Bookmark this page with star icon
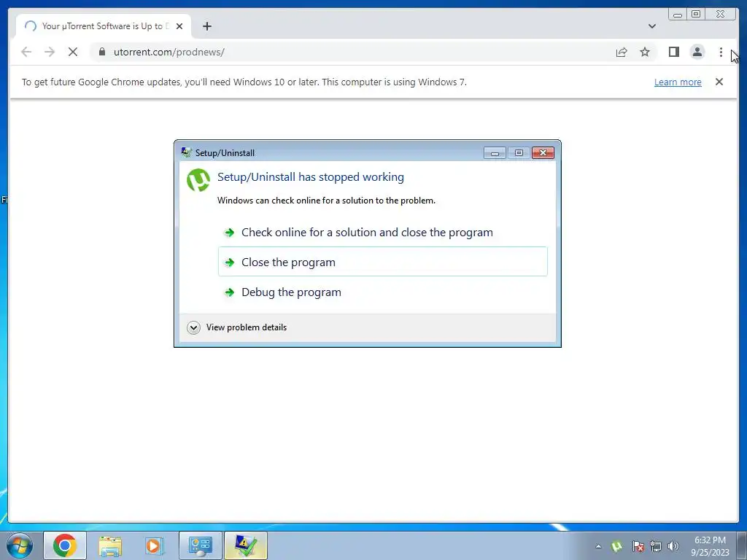This screenshot has width=747, height=560. pyautogui.click(x=645, y=52)
